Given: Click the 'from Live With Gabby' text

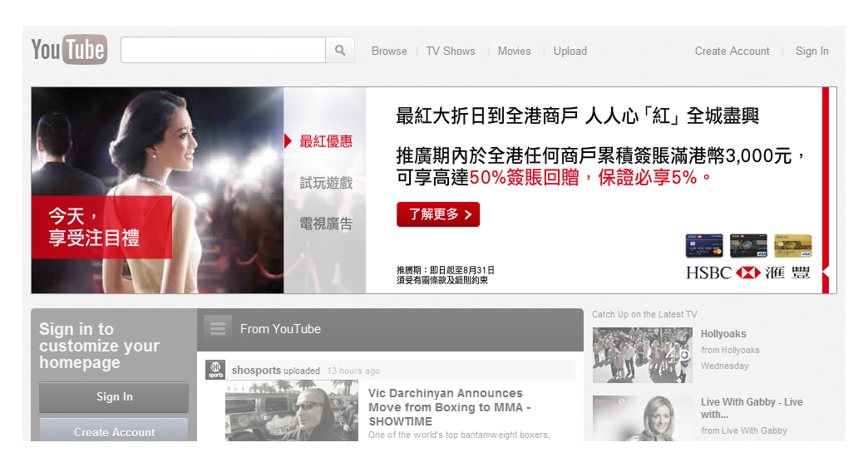Looking at the screenshot, I should tap(744, 430).
